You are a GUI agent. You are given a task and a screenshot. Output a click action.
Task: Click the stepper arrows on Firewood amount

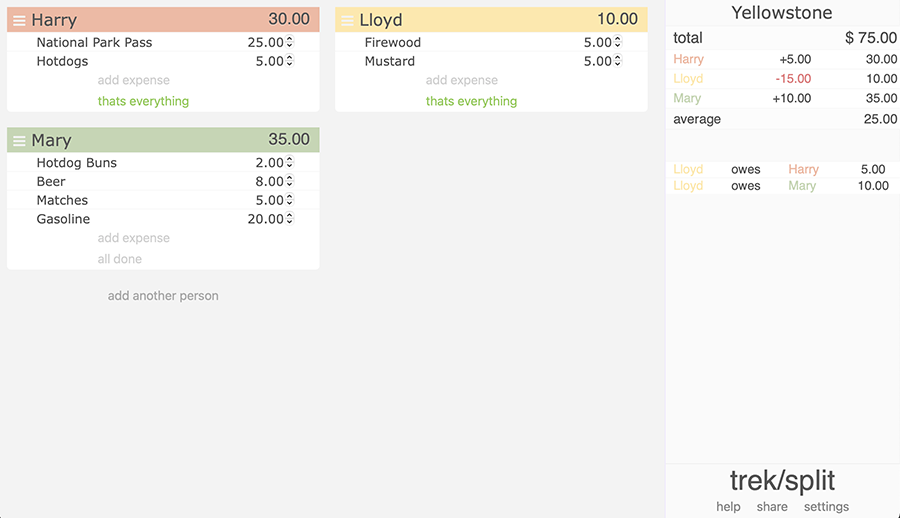click(618, 42)
